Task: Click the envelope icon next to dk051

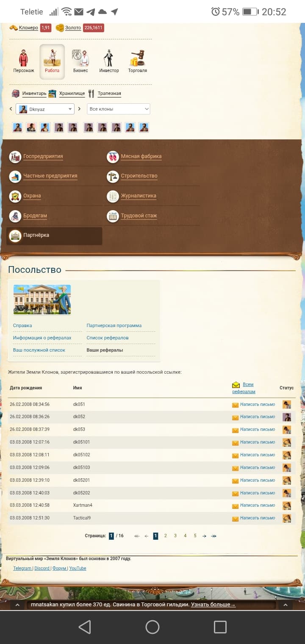Action: coord(235,405)
